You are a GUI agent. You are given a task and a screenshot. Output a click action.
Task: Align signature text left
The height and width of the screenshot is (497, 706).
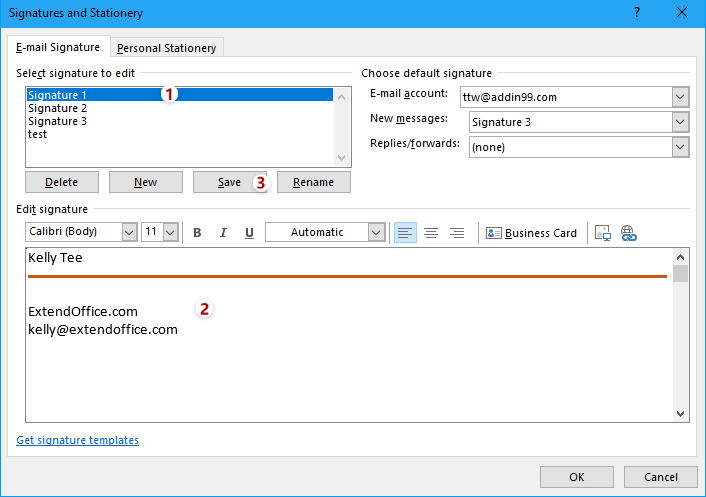(x=405, y=233)
